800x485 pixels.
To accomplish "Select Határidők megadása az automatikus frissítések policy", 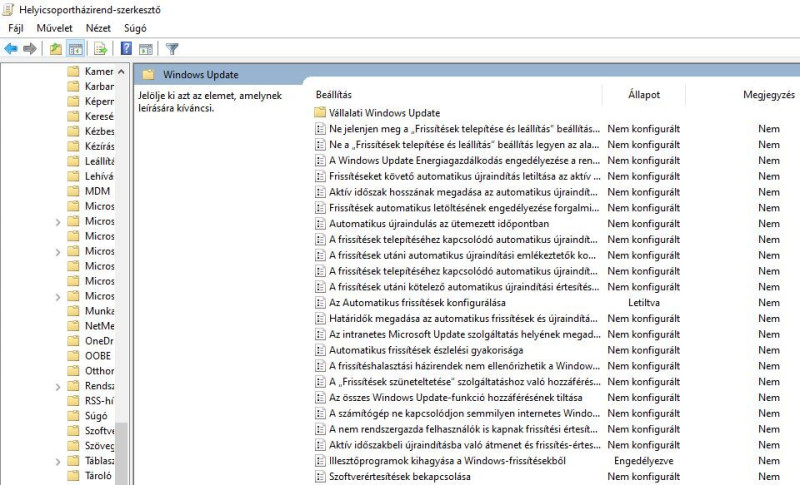I will [463, 318].
